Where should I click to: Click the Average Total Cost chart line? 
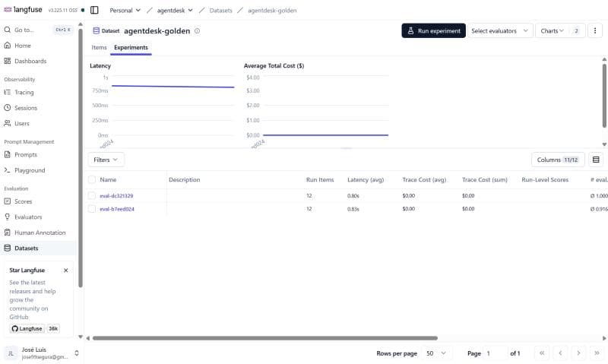click(x=326, y=135)
